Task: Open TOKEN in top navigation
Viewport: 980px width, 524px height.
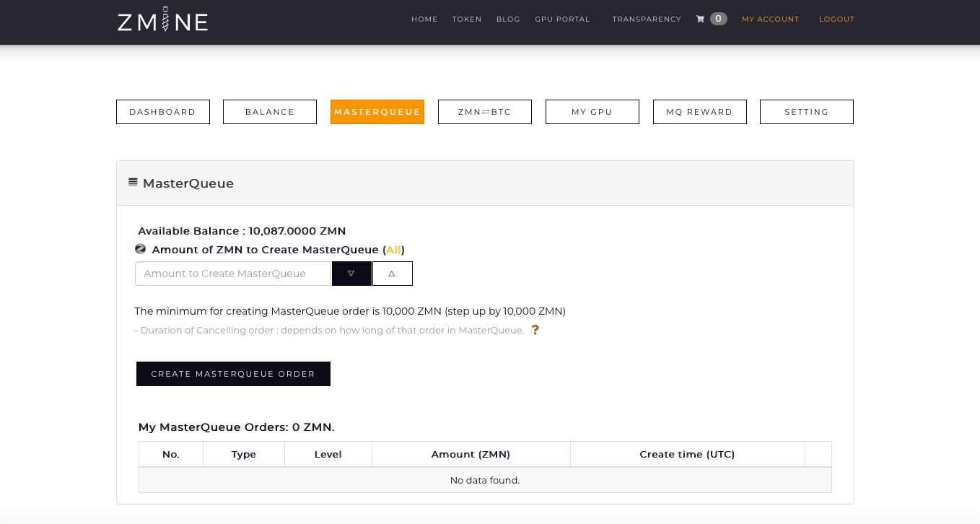Action: (x=467, y=19)
